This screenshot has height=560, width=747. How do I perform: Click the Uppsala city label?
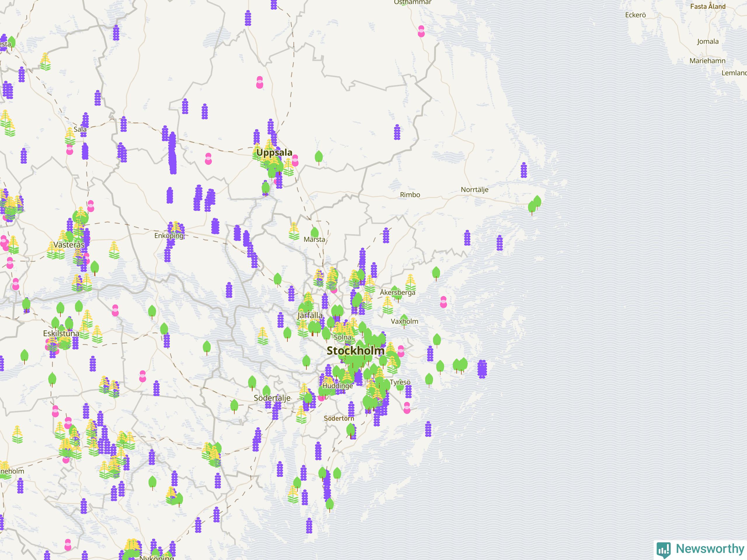click(274, 153)
